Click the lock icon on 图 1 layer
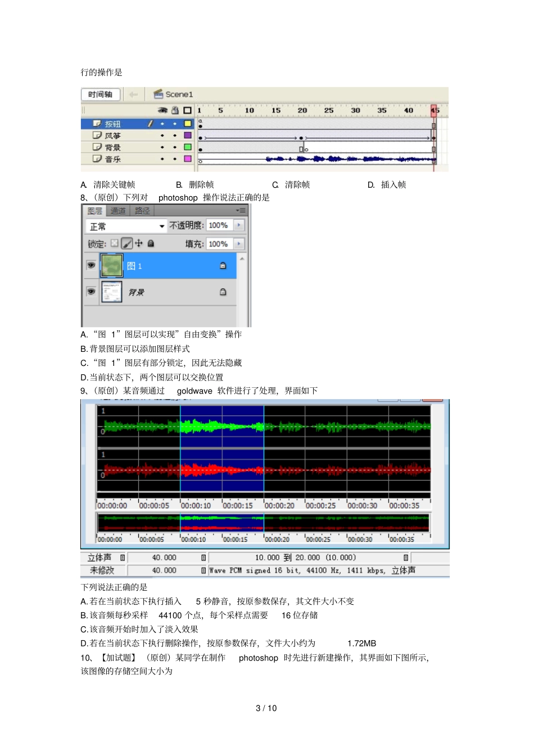The image size is (534, 756). tap(223, 266)
